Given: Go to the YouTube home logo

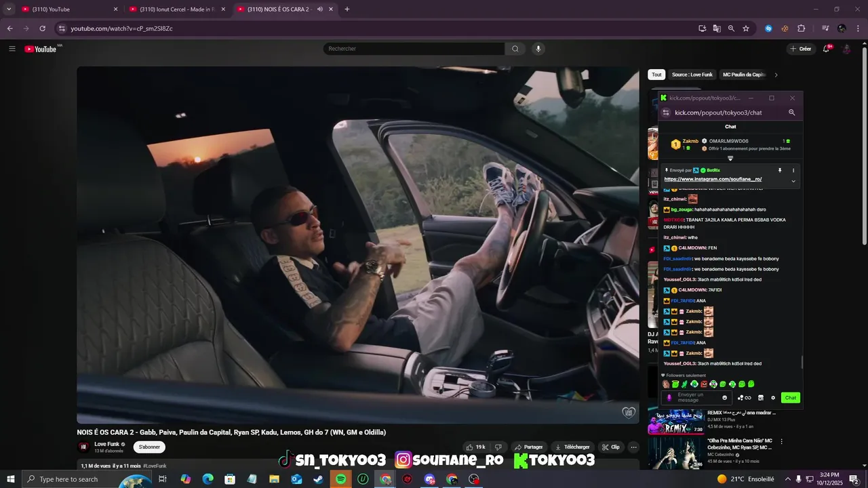Looking at the screenshot, I should pos(41,49).
